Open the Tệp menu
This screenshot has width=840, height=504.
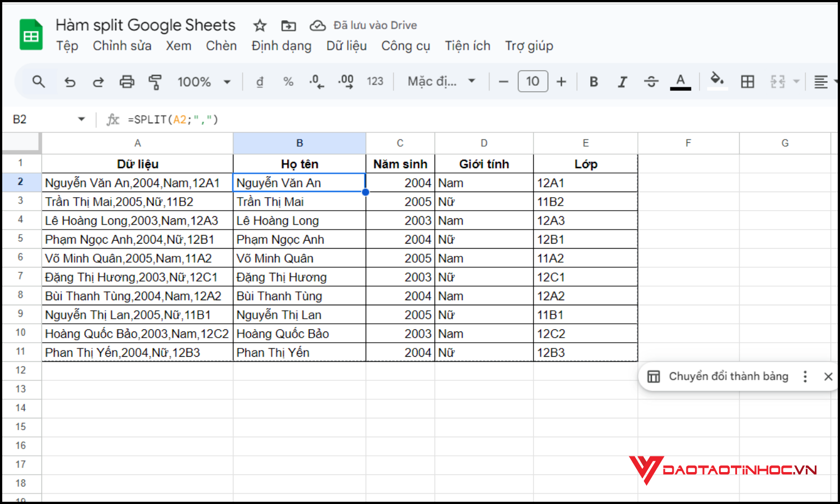[67, 46]
